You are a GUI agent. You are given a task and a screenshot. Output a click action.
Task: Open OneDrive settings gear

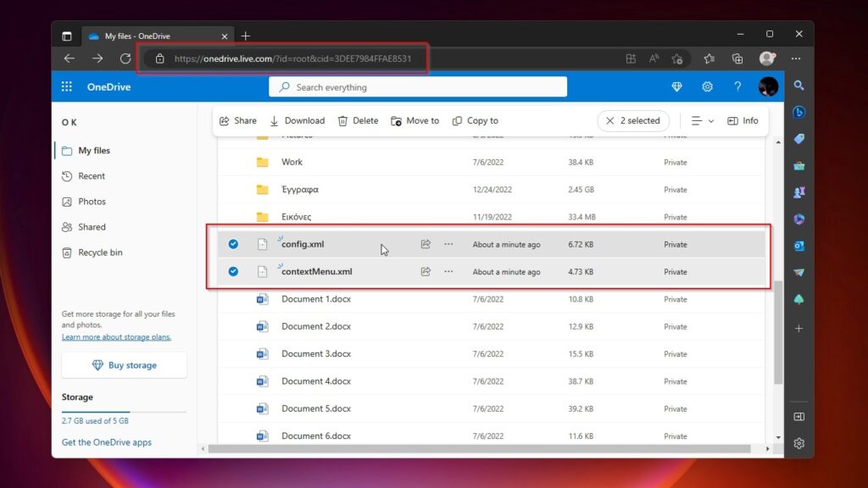(707, 87)
